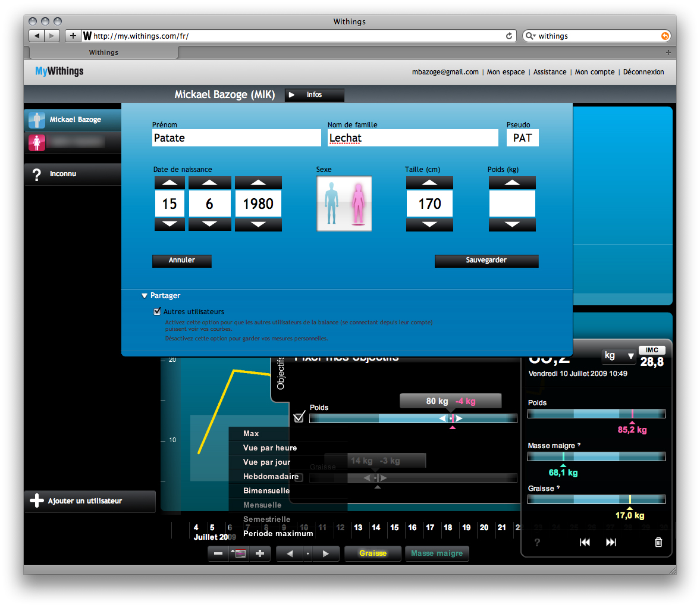
Task: Click the Masse maigre help question mark
Action: (x=579, y=445)
